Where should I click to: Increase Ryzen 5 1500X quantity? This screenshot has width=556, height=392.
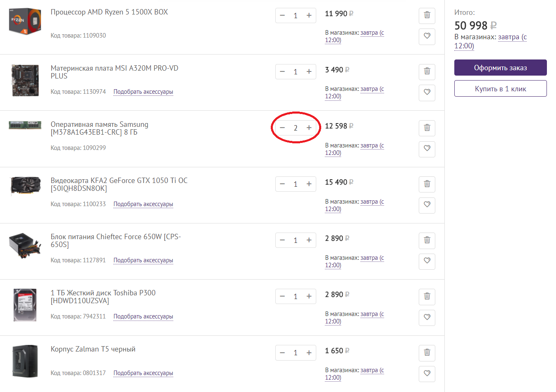309,15
